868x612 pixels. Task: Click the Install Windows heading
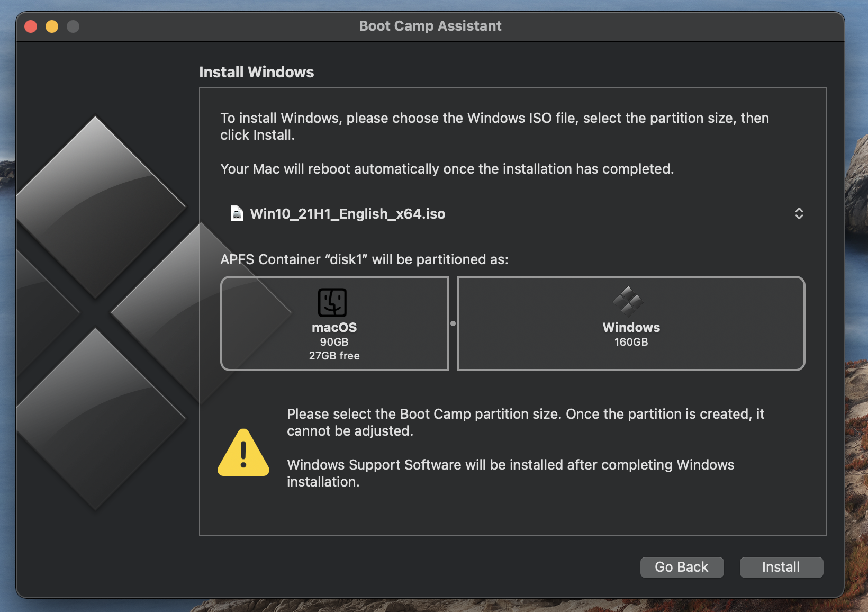(257, 72)
